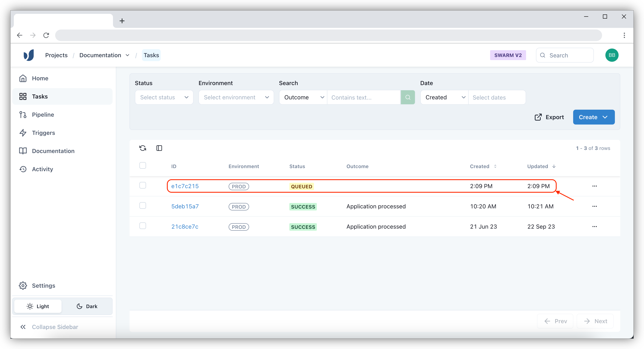The image size is (644, 349).
Task: Tick the checkbox for task 5deb15a7
Action: (x=143, y=205)
